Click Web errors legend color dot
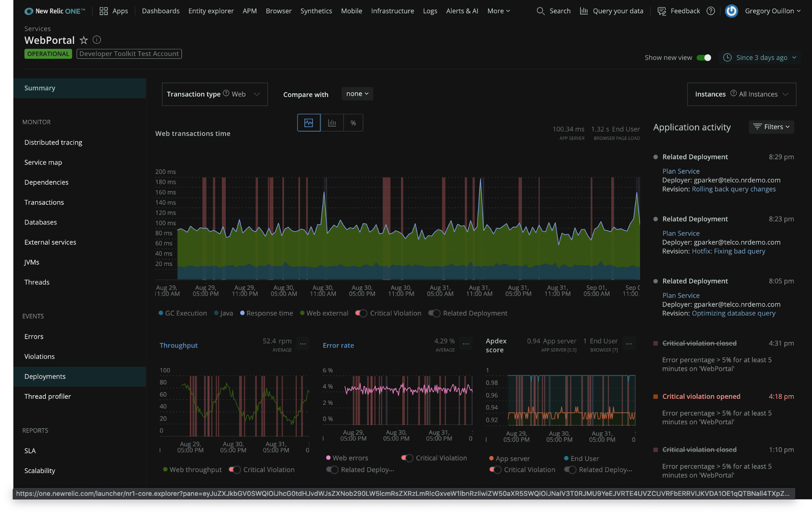Screen dimensions: 812x515 click(x=328, y=458)
